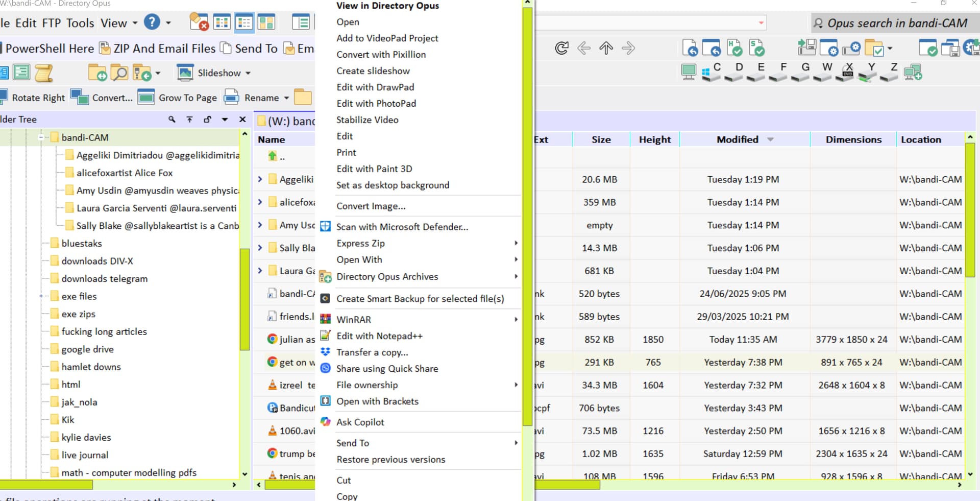Click the H document with green check icon
Image resolution: width=980 pixels, height=501 pixels.
click(734, 48)
